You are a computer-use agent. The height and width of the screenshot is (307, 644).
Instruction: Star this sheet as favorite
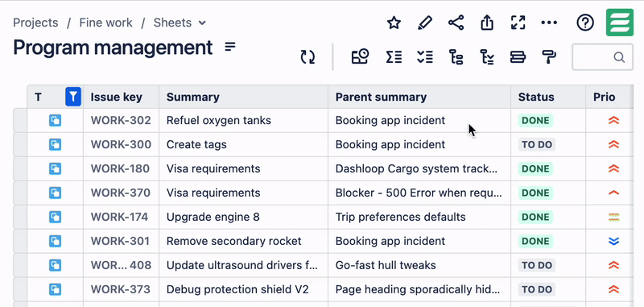pos(394,23)
